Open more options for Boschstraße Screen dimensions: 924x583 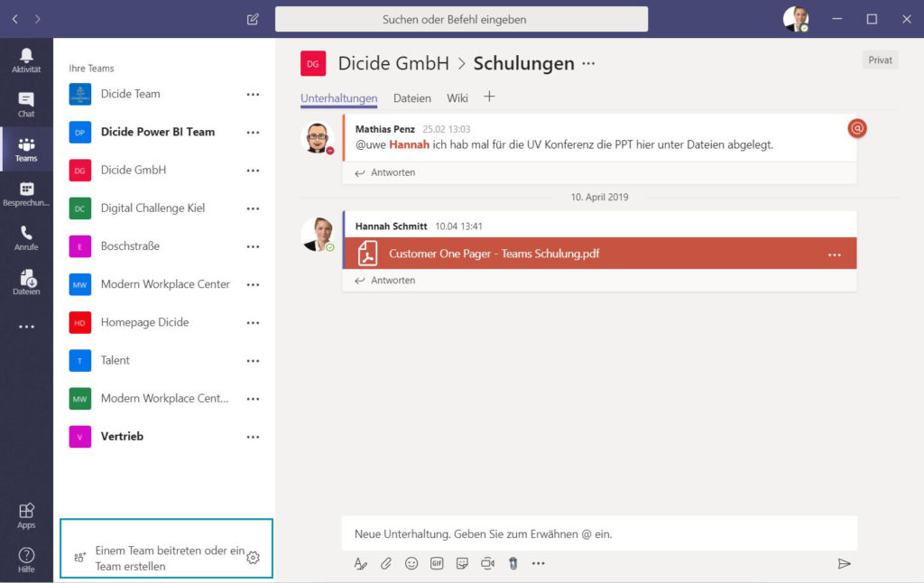253,246
